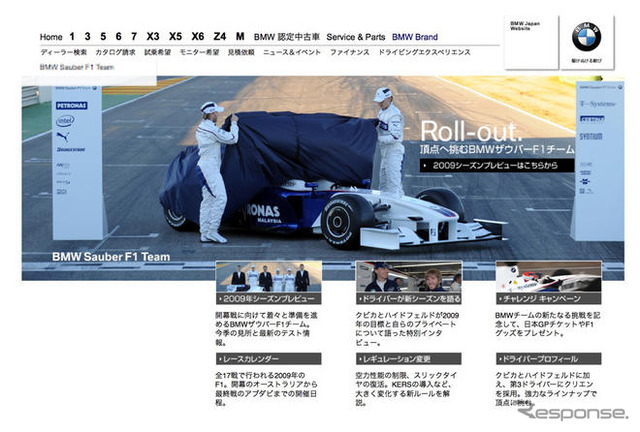Open F1 car challenge campaign thumbnail
Screen dimensions: 640x432
coord(549,277)
